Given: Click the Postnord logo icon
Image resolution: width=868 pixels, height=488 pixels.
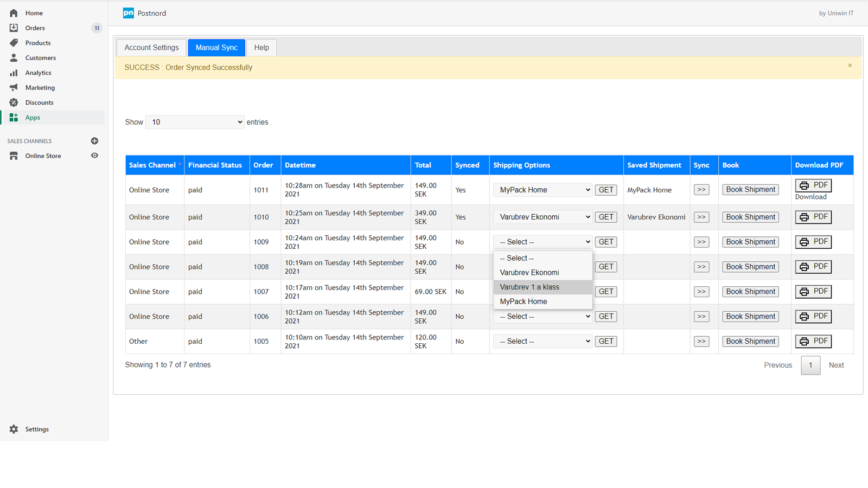Looking at the screenshot, I should click(x=129, y=13).
